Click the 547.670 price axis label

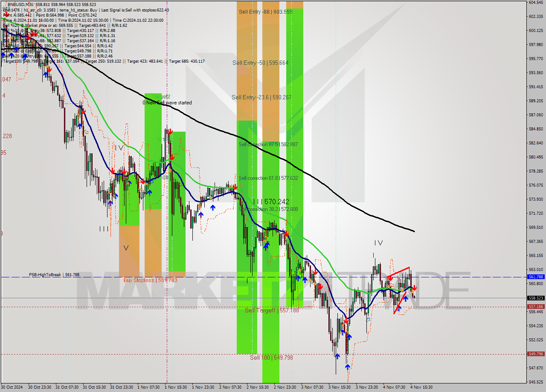coord(536,368)
